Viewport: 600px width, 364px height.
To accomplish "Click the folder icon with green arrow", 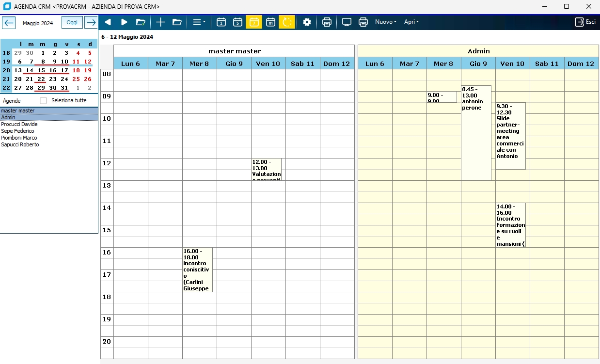I will pyautogui.click(x=141, y=22).
